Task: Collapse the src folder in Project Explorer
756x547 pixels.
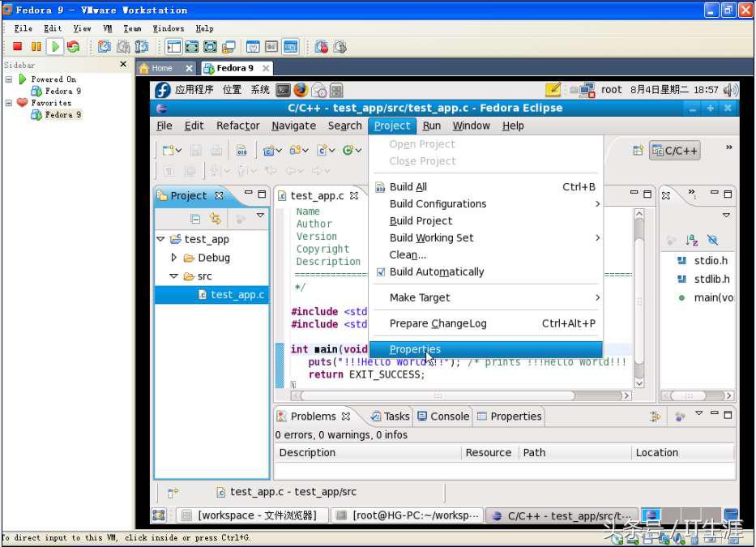Action: pos(174,276)
